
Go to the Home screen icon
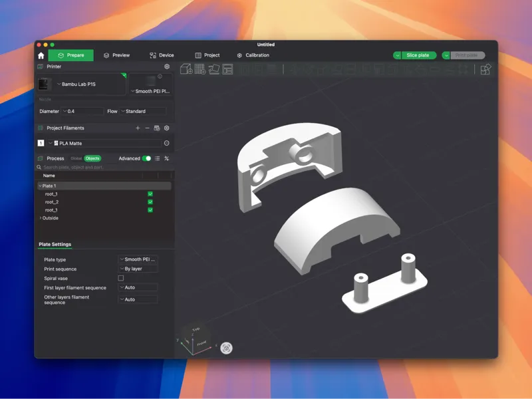pyautogui.click(x=41, y=55)
